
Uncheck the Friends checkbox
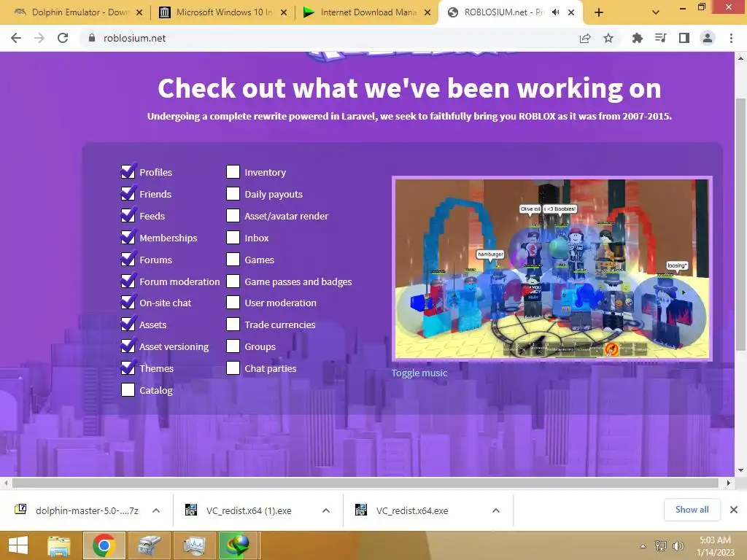(x=128, y=193)
